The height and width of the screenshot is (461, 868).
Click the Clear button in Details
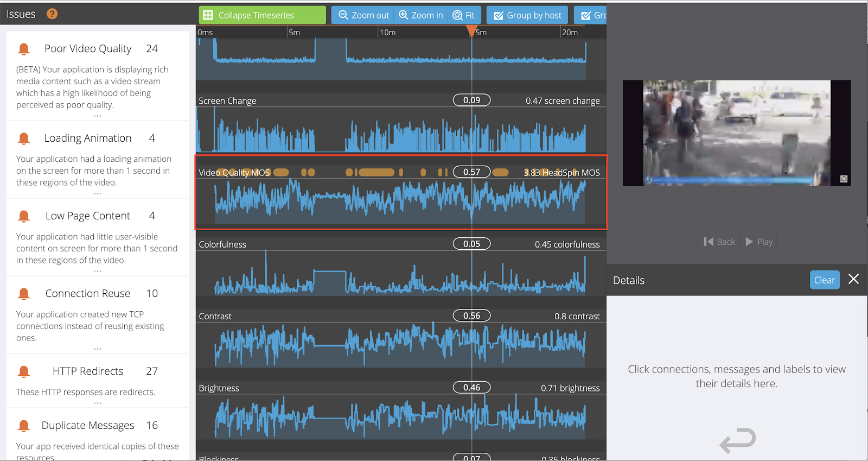(825, 280)
